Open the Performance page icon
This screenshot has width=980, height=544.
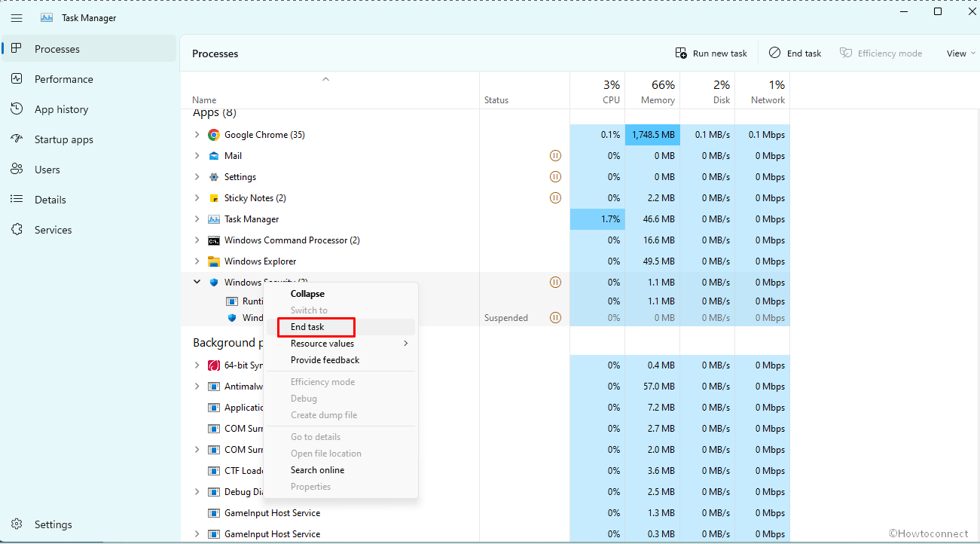[x=17, y=79]
